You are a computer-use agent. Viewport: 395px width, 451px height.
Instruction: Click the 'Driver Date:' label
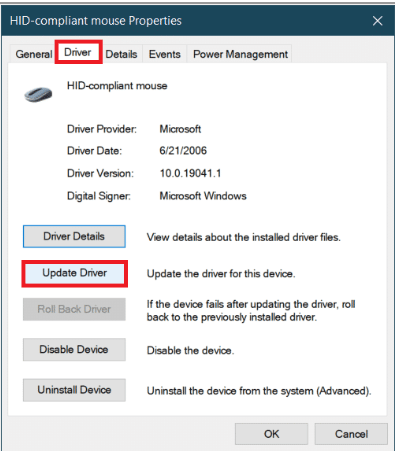tap(94, 151)
